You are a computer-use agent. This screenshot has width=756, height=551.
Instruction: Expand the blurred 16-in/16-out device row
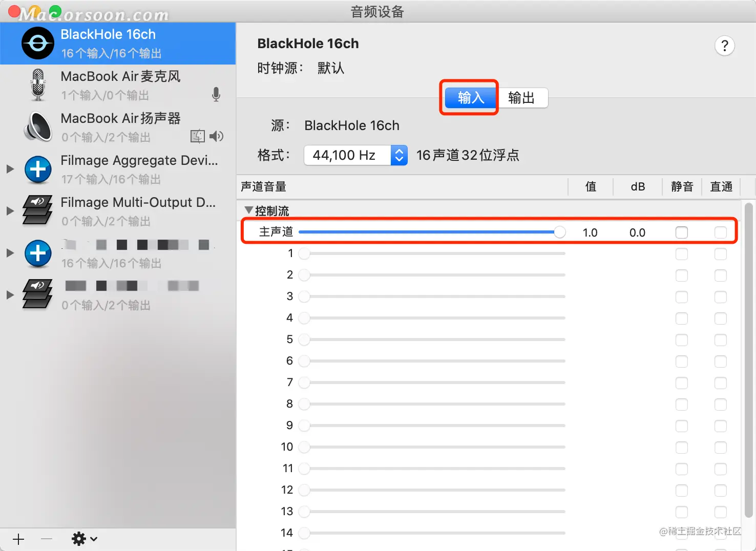coord(10,253)
